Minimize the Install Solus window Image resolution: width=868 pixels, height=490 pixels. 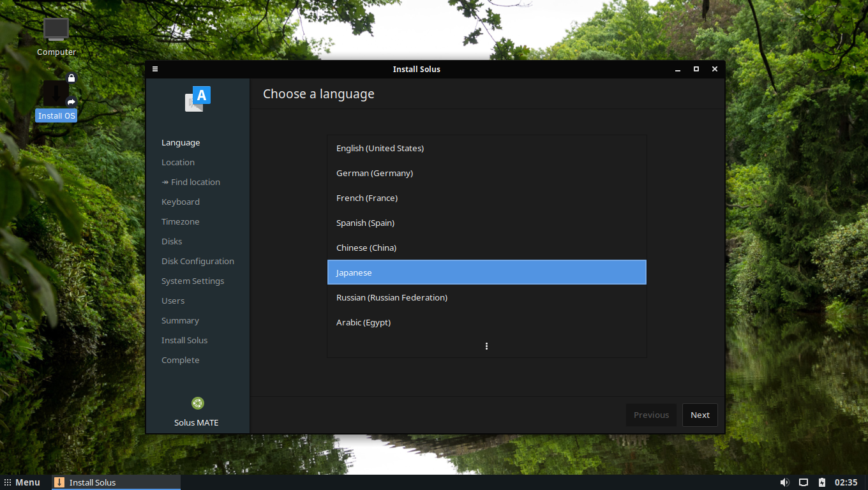point(678,69)
